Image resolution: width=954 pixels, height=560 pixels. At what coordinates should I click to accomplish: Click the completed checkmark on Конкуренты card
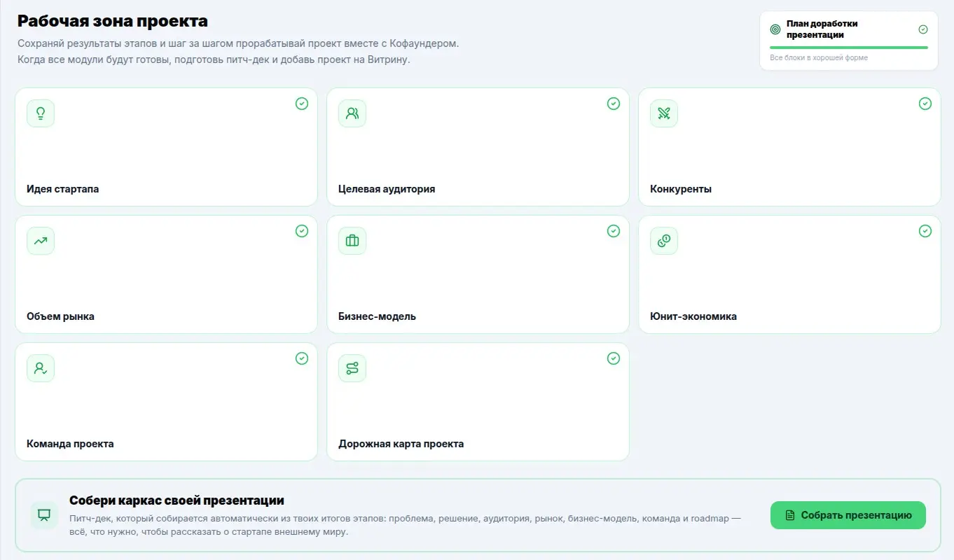coord(925,104)
